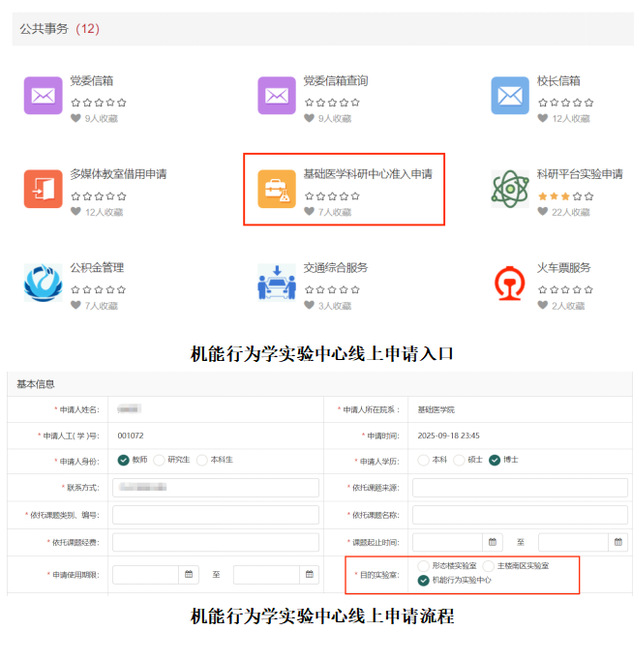639x661 pixels.
Task: Open calendar picker for 申请使用期限 start date
Action: tap(188, 575)
